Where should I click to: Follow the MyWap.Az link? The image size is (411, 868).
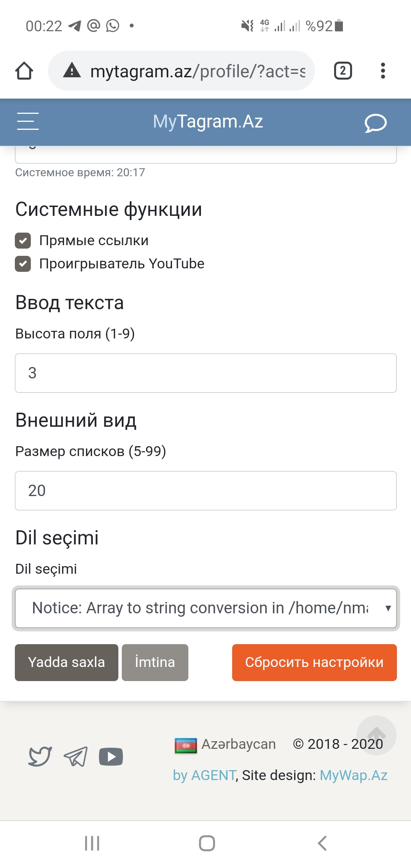pos(354,775)
